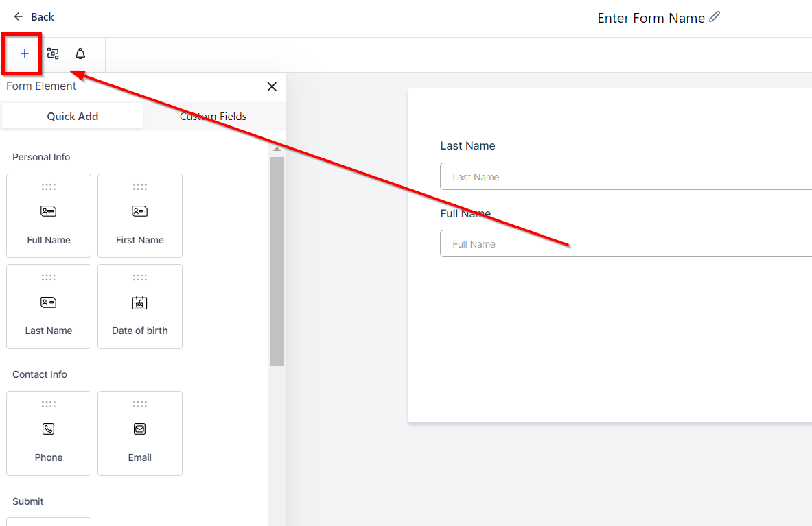Image resolution: width=812 pixels, height=526 pixels.
Task: Click the drag handle on Last Name card
Action: [49, 278]
